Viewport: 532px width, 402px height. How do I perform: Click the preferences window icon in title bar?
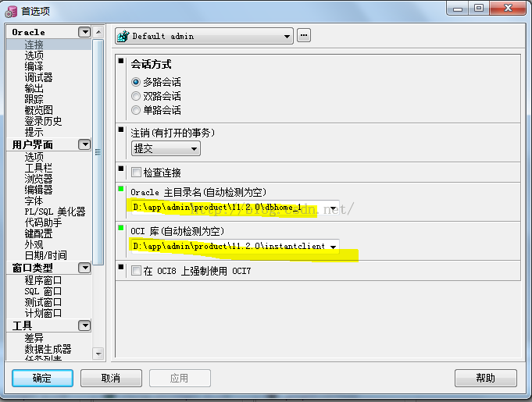pyautogui.click(x=11, y=12)
